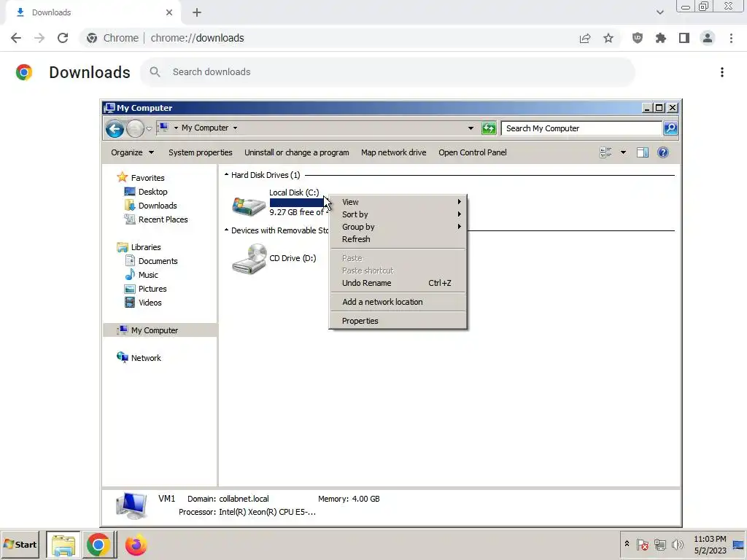Toggle the preview pane icon
The width and height of the screenshot is (747, 560).
click(x=643, y=152)
